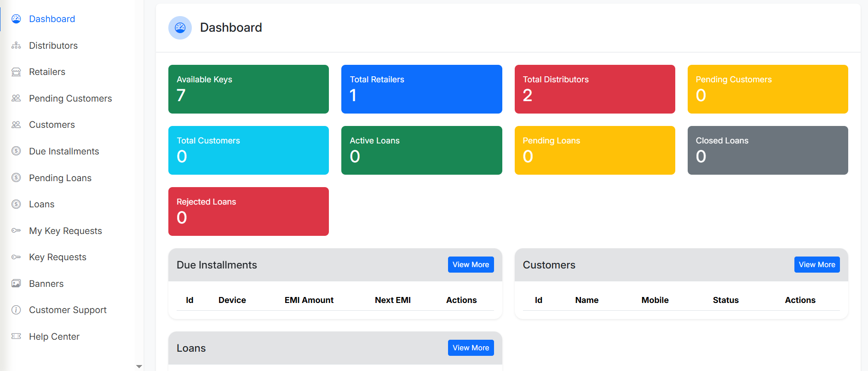
Task: Click the Distributors hierarchy icon
Action: 16,46
